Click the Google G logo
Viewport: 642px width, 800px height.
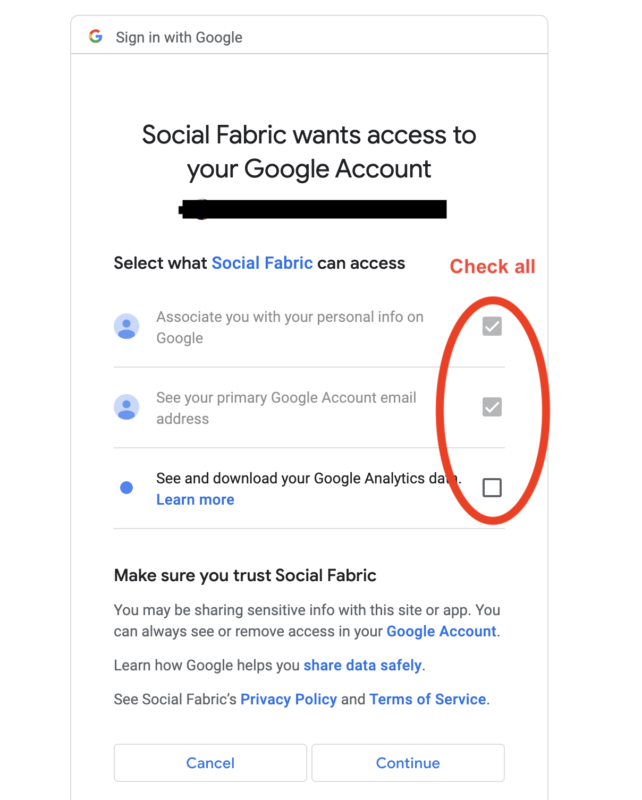coord(95,36)
